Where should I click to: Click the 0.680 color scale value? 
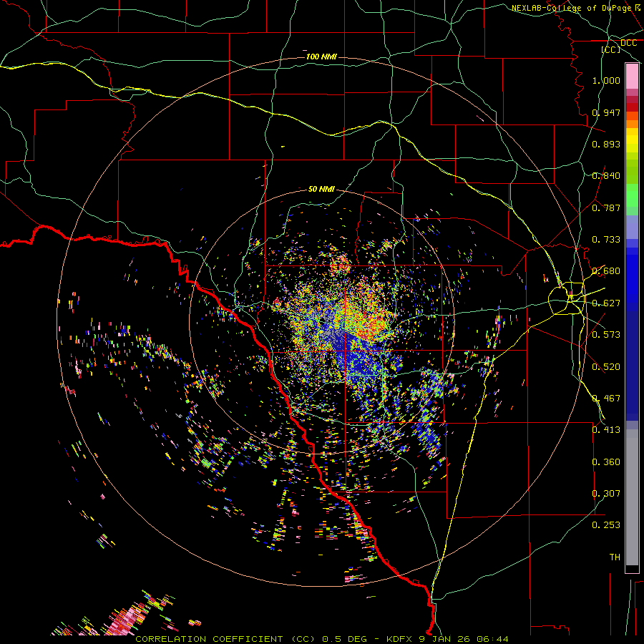click(606, 271)
